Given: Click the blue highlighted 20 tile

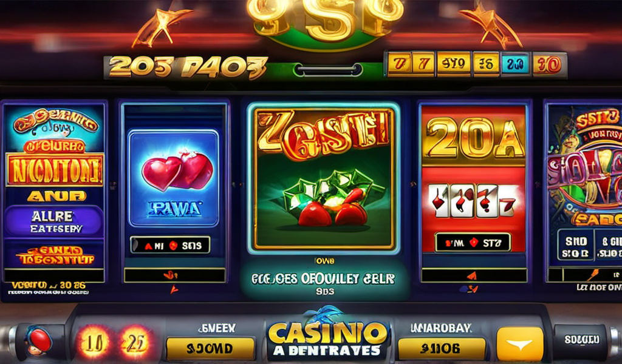Looking at the screenshot, I should 515,64.
